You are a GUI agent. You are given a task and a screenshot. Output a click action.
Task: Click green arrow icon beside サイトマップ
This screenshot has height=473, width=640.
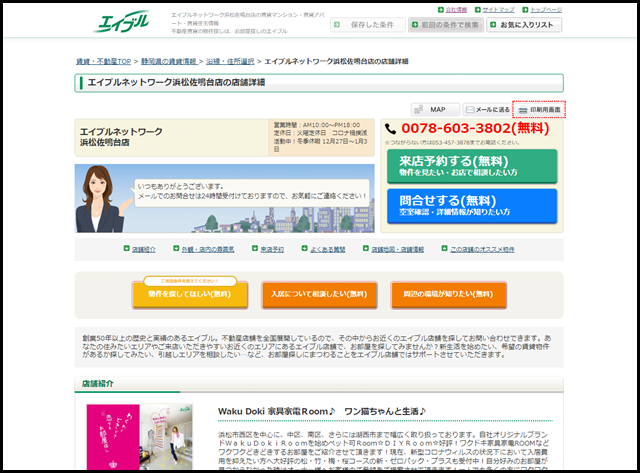[478, 10]
